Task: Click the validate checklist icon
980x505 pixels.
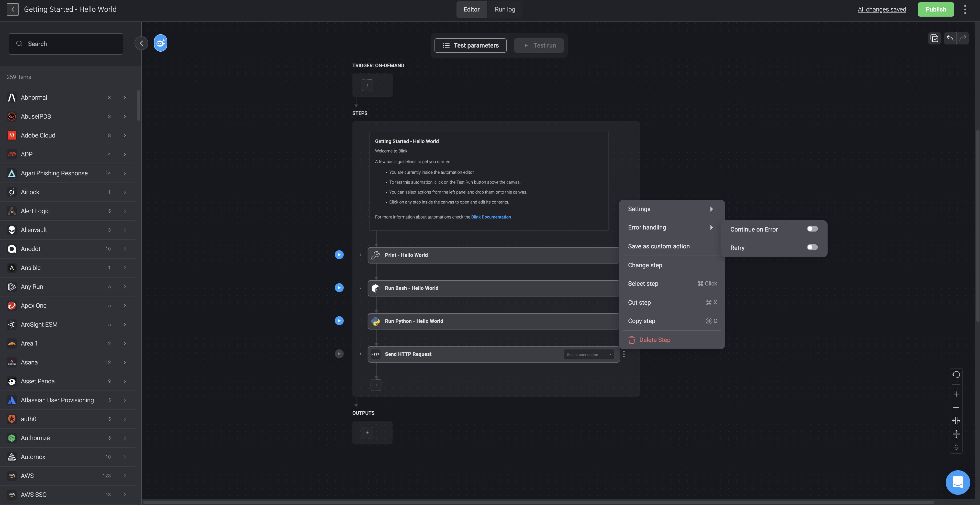Action: tap(934, 38)
